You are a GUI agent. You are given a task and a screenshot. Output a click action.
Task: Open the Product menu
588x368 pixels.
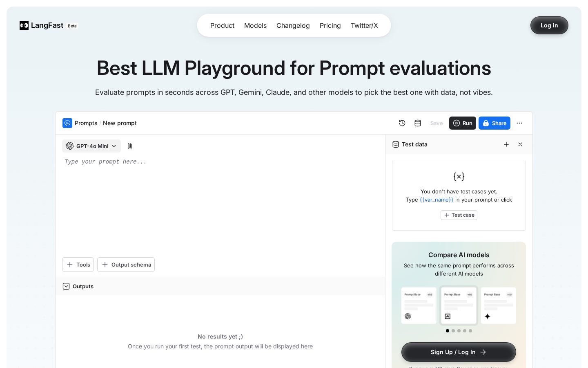[x=222, y=25]
